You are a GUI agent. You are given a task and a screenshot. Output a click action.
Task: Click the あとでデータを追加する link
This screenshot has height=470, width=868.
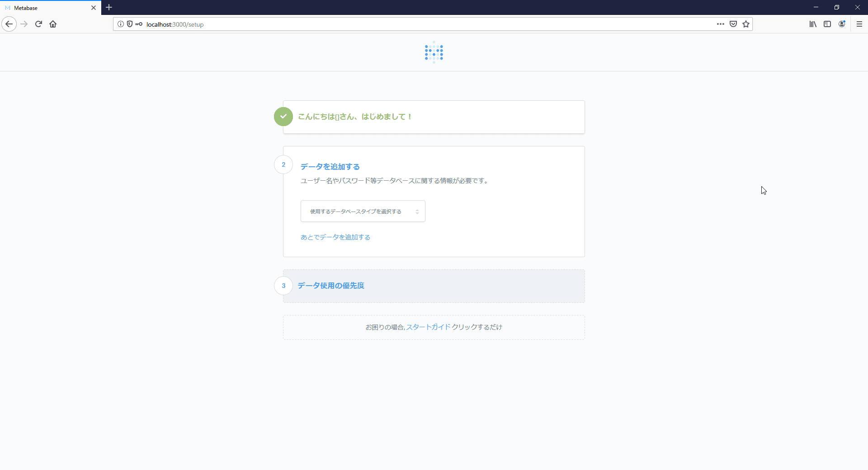pos(335,237)
